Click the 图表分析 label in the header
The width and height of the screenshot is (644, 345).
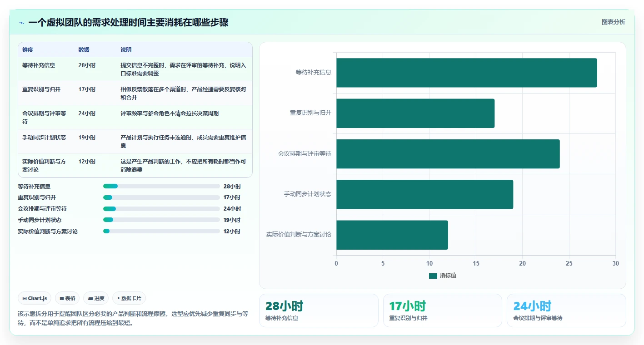pos(613,22)
